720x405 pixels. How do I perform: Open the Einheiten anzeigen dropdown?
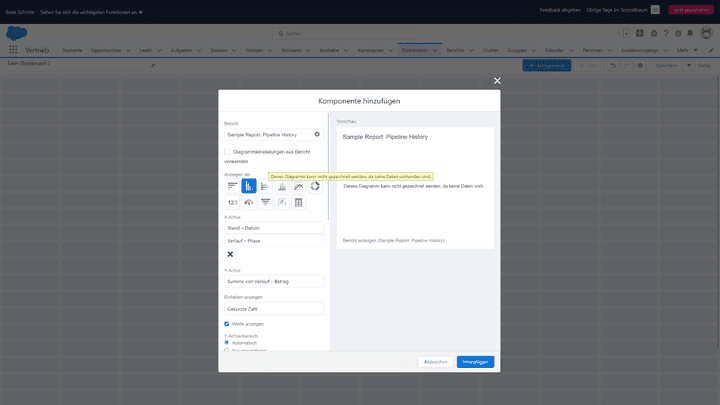(274, 309)
